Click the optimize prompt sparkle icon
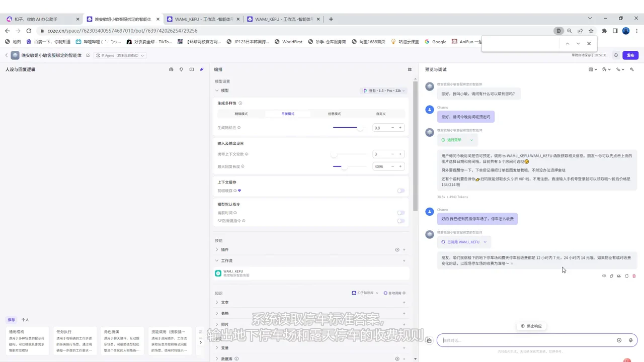Image resolution: width=644 pixels, height=362 pixels. click(x=202, y=69)
